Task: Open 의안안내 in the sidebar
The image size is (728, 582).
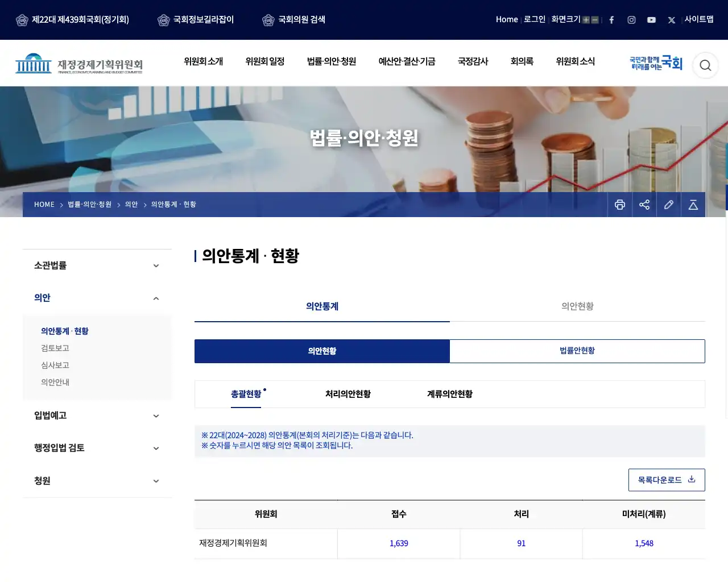Action: pos(55,383)
